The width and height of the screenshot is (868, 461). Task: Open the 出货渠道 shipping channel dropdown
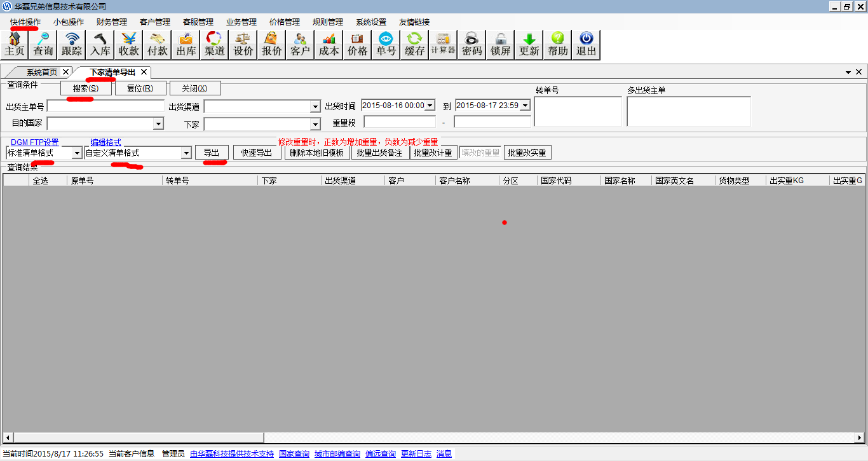(315, 106)
